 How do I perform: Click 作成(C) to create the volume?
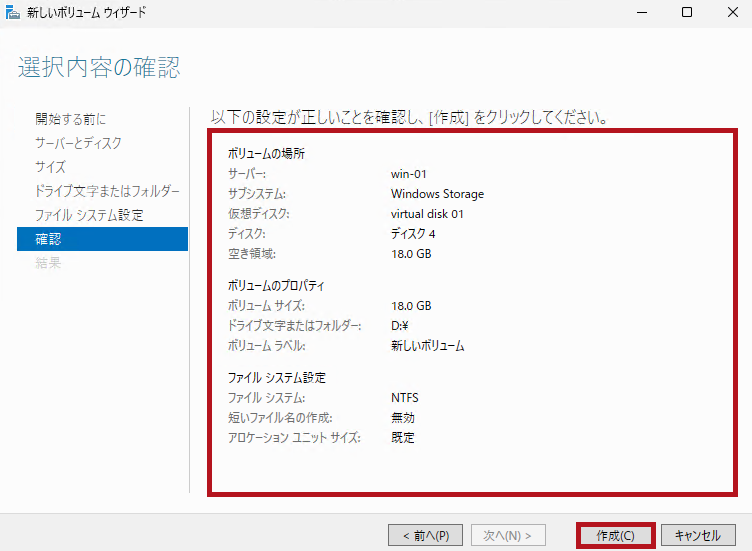point(615,535)
